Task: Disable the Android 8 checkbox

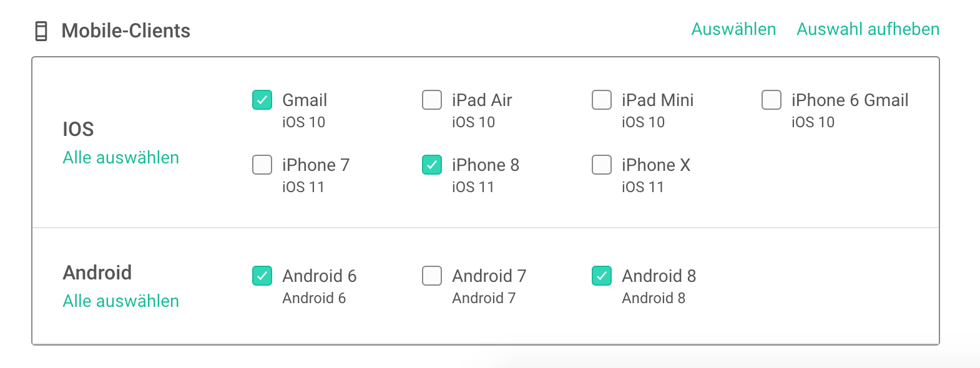Action: tap(602, 276)
